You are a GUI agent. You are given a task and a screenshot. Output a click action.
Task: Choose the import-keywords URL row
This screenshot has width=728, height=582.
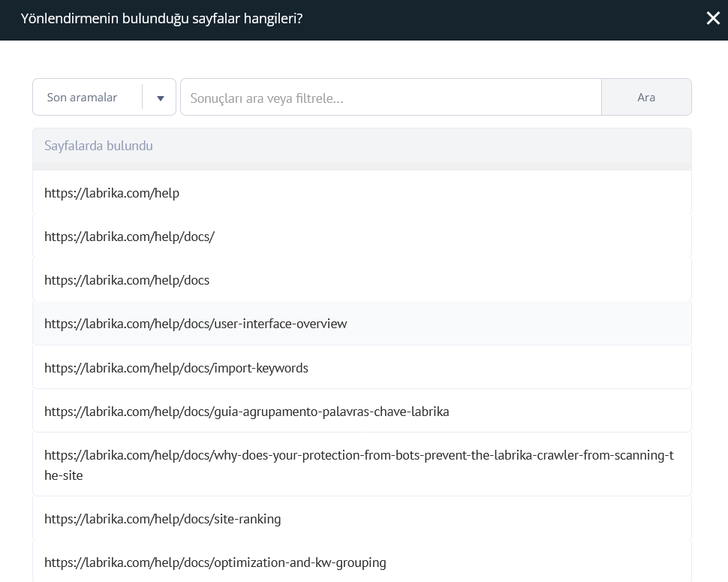[176, 368]
